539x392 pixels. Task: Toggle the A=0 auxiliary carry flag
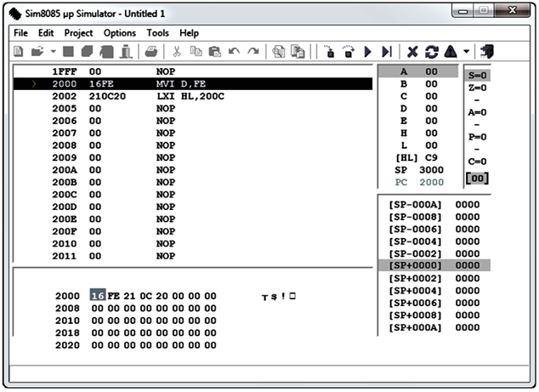pyautogui.click(x=478, y=112)
